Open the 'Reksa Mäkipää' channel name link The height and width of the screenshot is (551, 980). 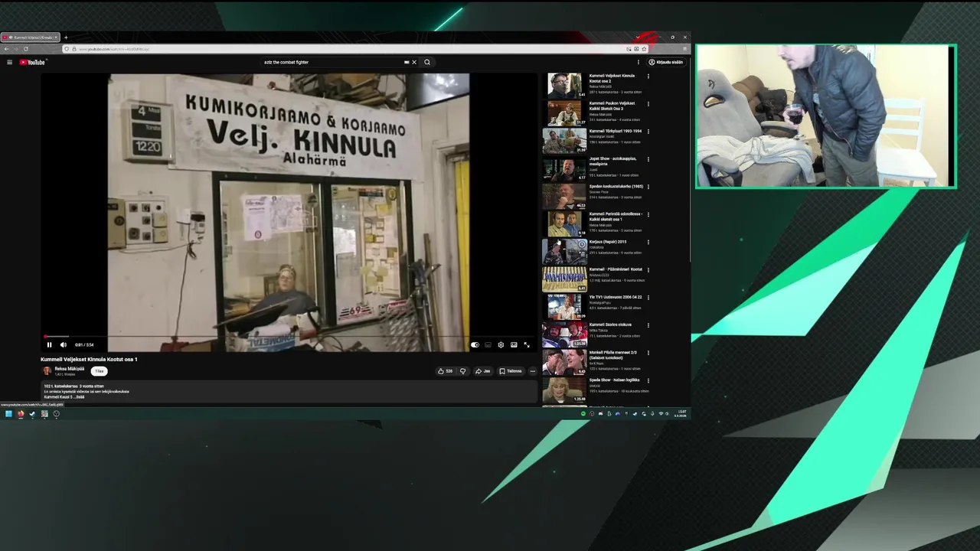pyautogui.click(x=70, y=369)
